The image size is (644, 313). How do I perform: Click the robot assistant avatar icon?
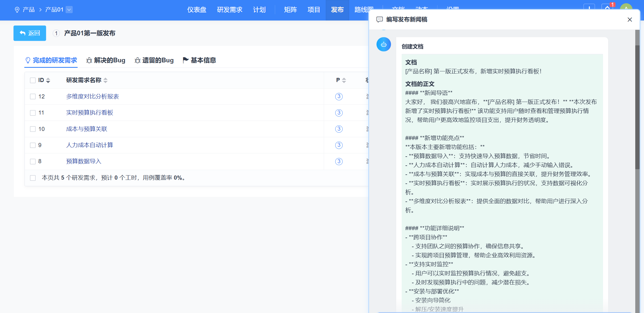click(384, 44)
